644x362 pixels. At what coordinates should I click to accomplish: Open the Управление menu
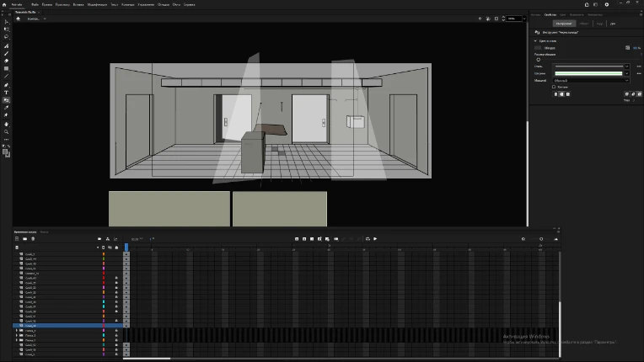click(x=146, y=4)
